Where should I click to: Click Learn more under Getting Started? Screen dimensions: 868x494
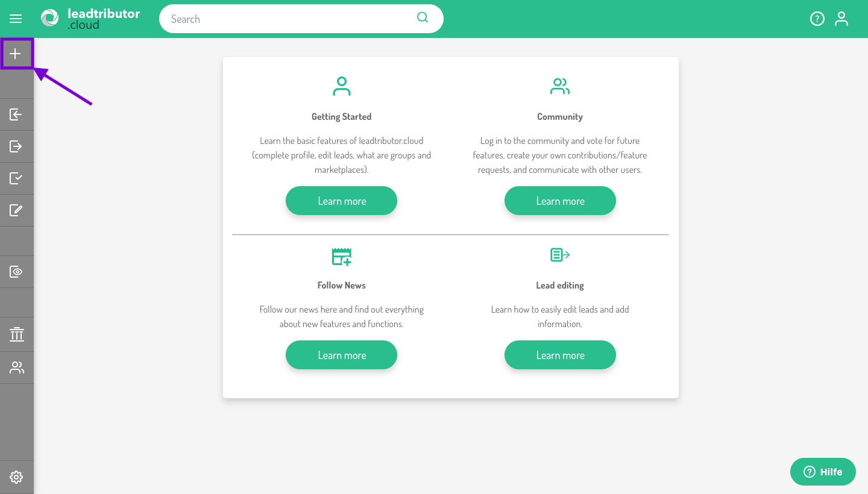pyautogui.click(x=341, y=201)
